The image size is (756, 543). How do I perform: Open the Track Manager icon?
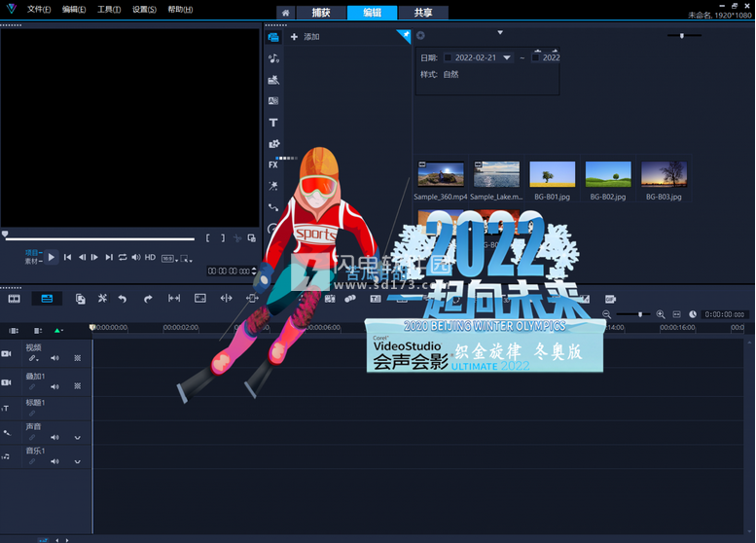point(38,331)
